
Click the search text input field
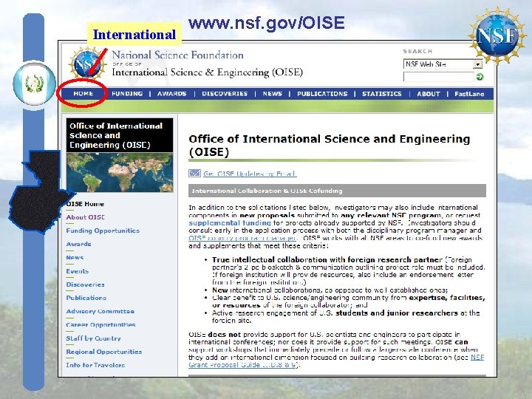coord(438,77)
